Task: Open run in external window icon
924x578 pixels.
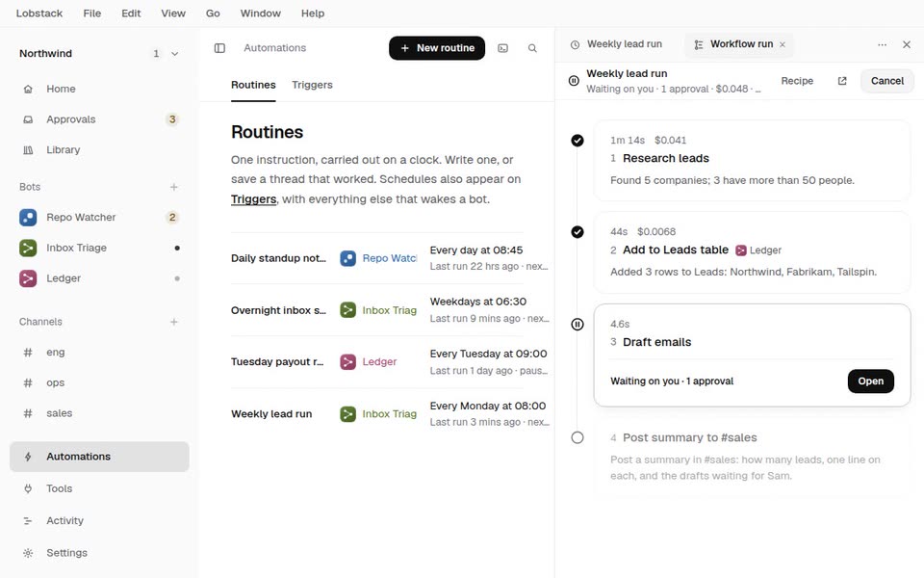Action: coord(842,81)
